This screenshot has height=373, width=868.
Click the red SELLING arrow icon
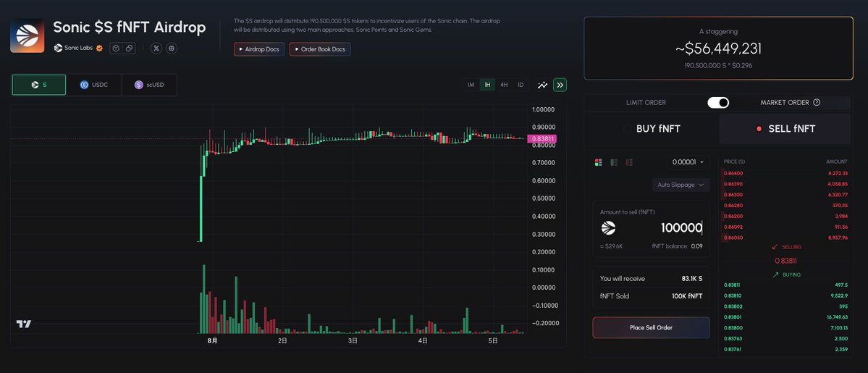tap(775, 247)
